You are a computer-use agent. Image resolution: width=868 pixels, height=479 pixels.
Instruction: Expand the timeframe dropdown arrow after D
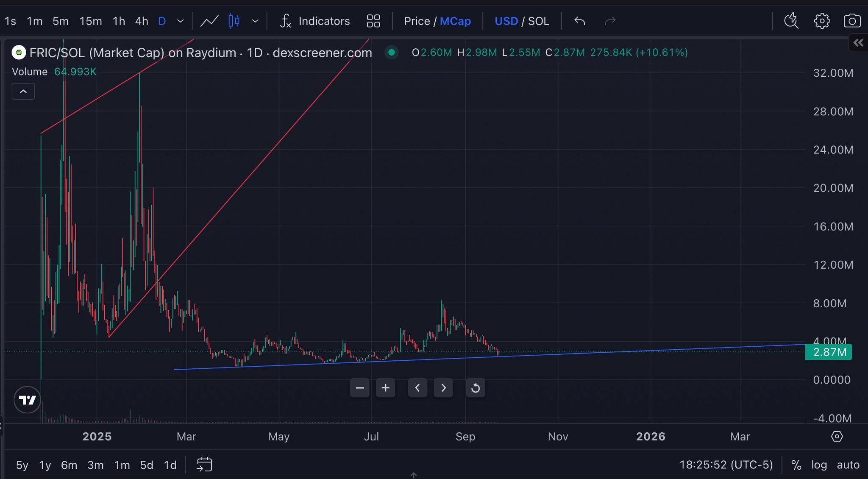click(x=181, y=21)
